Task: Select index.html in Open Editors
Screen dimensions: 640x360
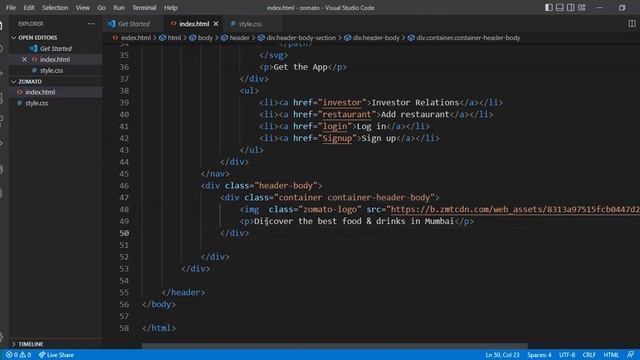Action: pyautogui.click(x=55, y=60)
